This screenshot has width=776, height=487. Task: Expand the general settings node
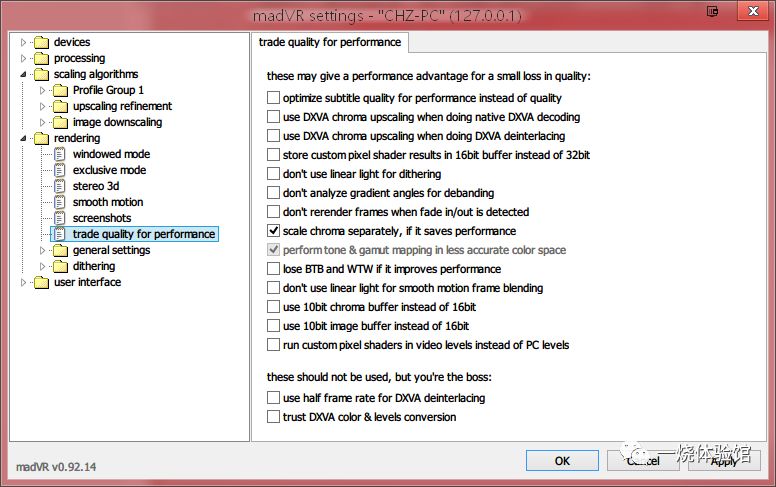[x=42, y=250]
